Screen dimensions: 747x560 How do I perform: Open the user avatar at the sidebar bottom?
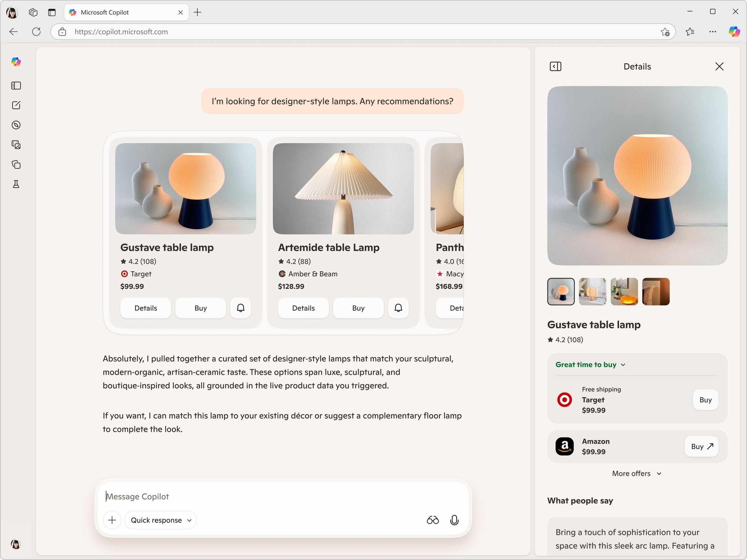pyautogui.click(x=16, y=544)
